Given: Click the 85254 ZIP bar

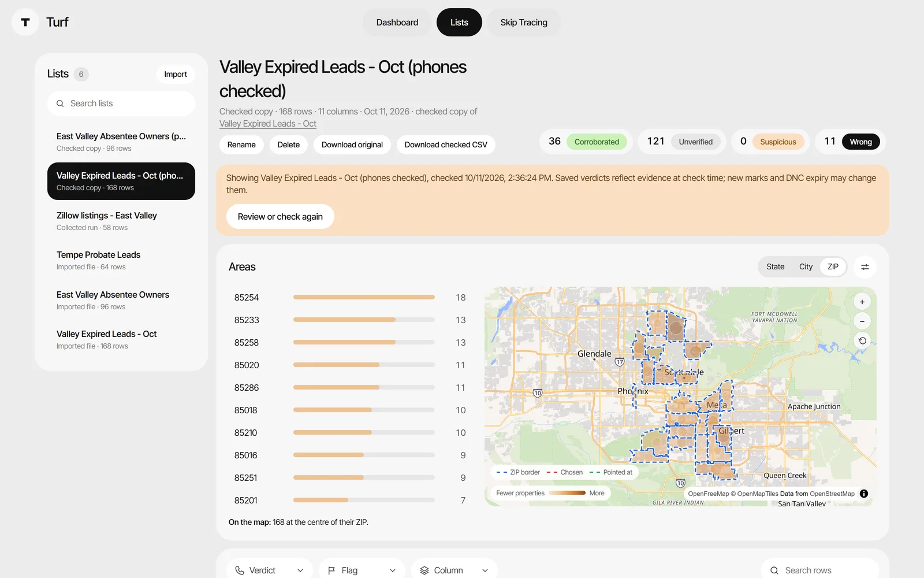Looking at the screenshot, I should [364, 297].
